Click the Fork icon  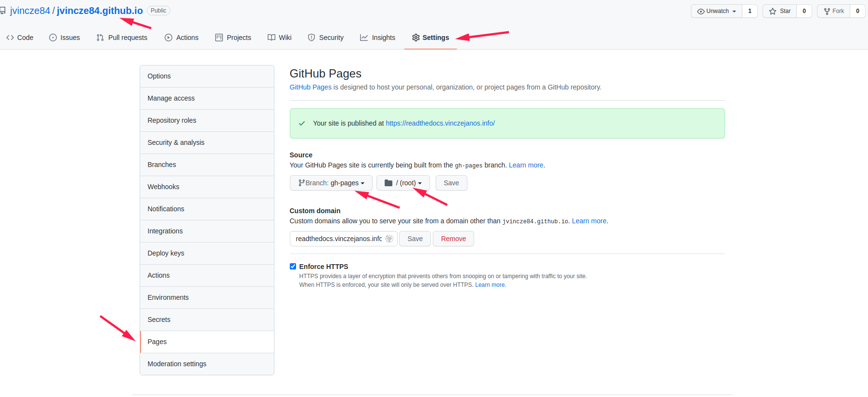click(x=827, y=11)
